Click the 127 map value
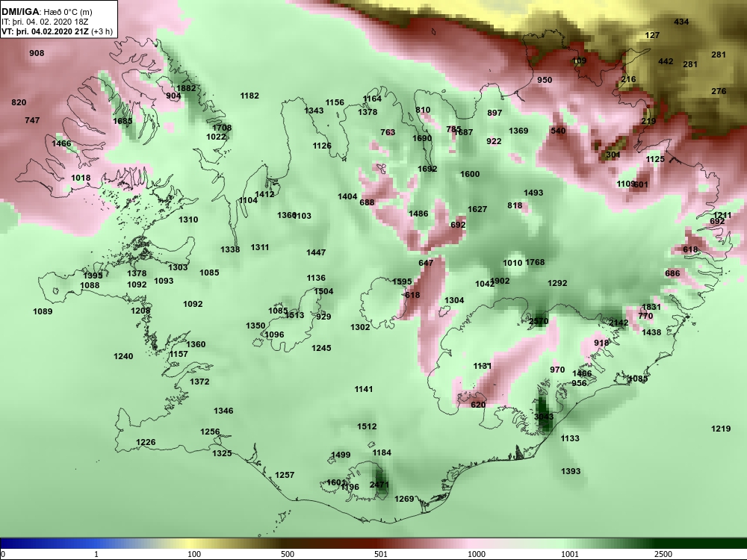Image resolution: width=747 pixels, height=560 pixels. coord(653,35)
